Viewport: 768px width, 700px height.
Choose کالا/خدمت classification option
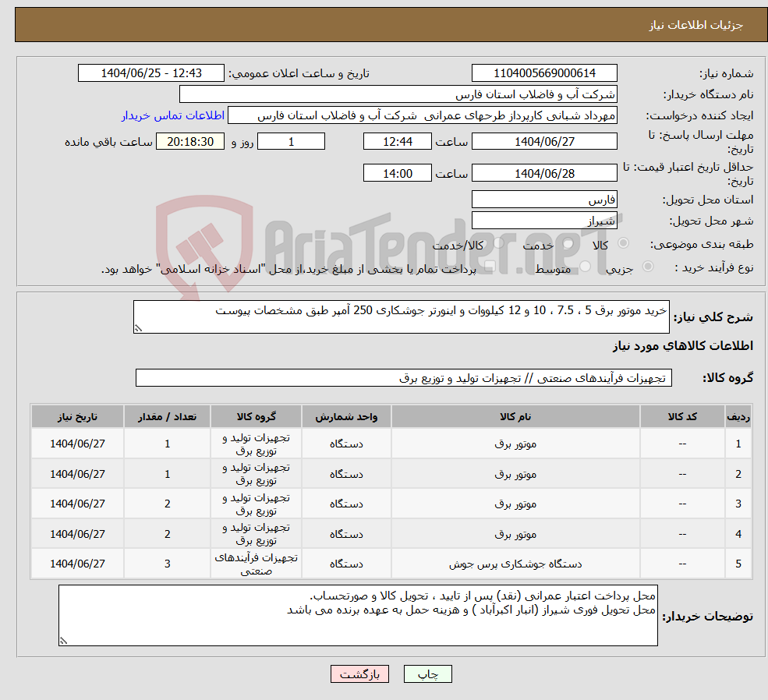click(x=497, y=244)
